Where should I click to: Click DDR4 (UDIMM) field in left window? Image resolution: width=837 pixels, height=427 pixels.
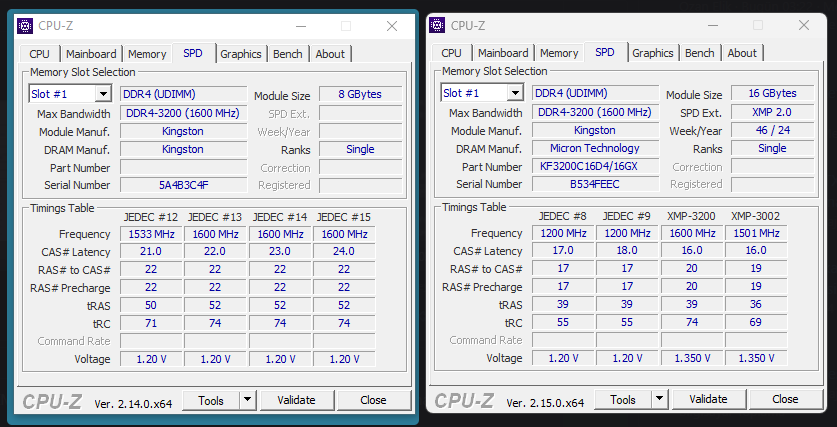pyautogui.click(x=184, y=94)
